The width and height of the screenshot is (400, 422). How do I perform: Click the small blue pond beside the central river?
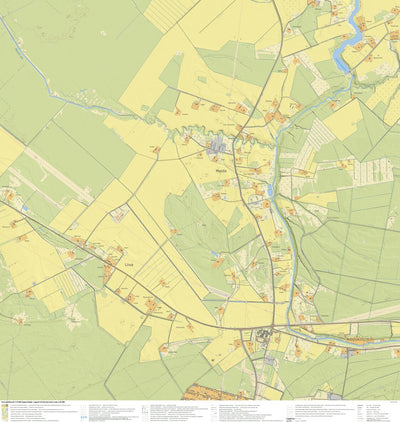pyautogui.click(x=270, y=191)
